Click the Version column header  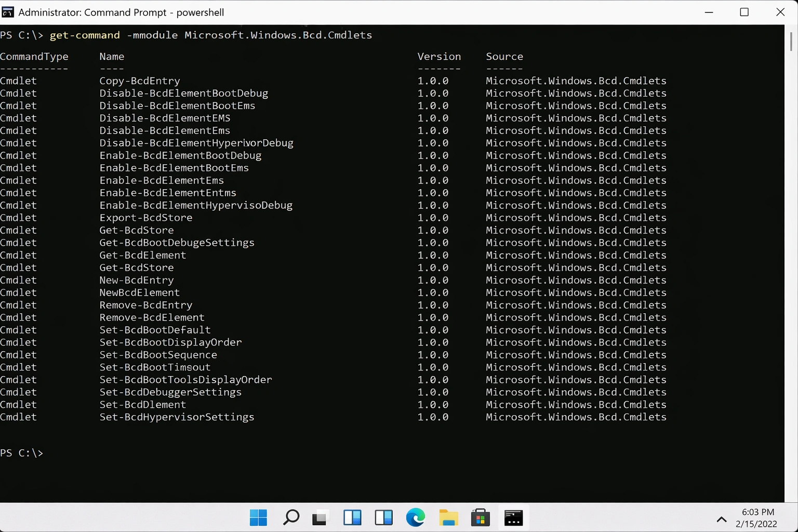point(439,56)
